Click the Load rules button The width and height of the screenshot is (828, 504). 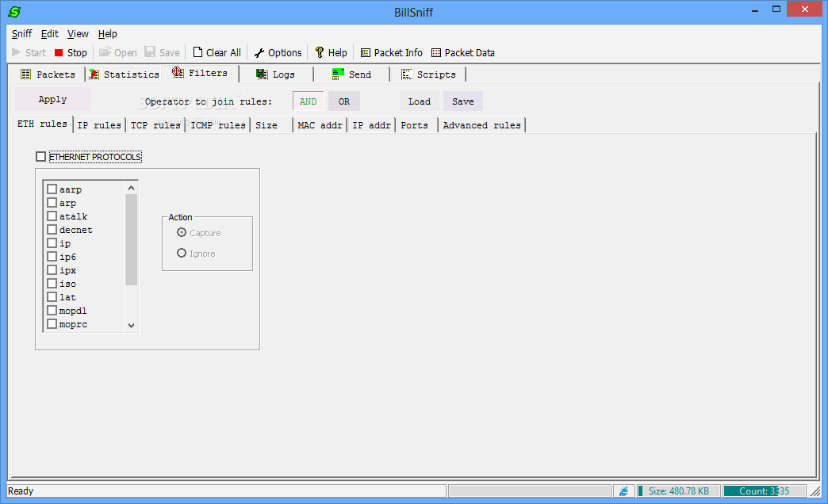coord(420,101)
